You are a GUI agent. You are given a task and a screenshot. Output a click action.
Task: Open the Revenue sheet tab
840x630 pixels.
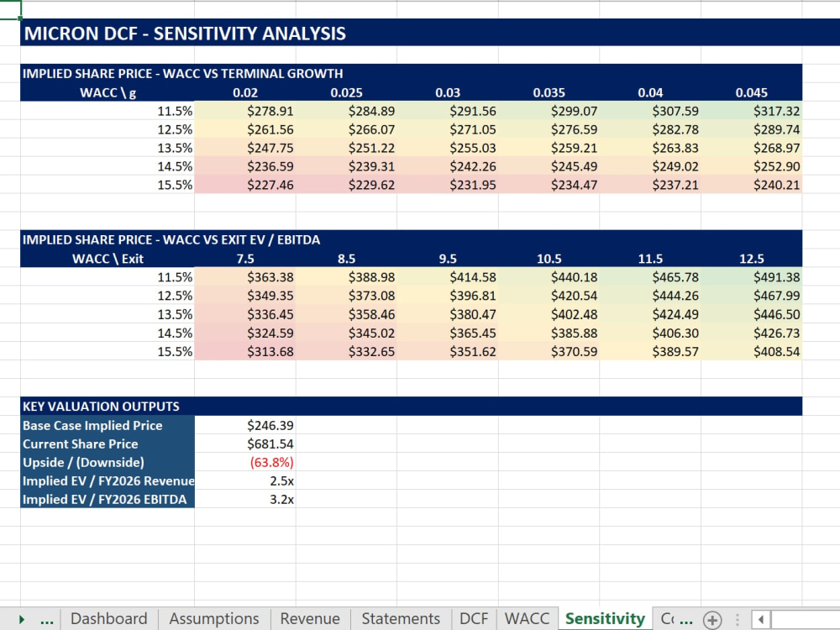click(310, 619)
